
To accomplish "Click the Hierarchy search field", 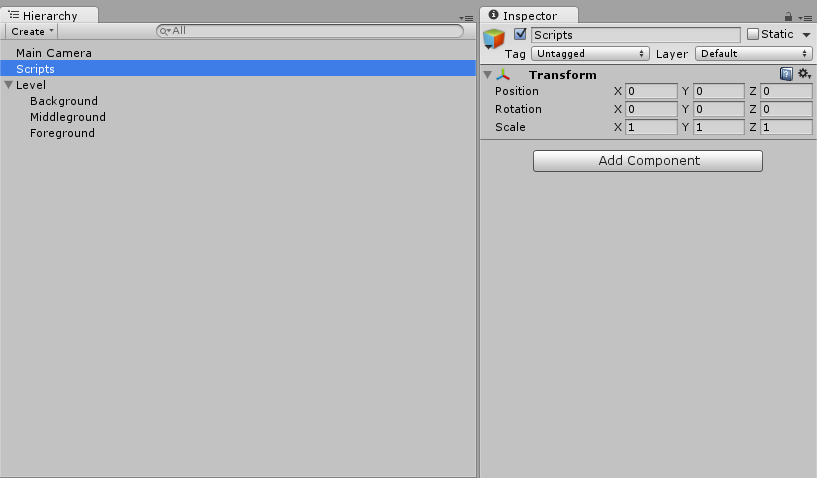I will 310,31.
